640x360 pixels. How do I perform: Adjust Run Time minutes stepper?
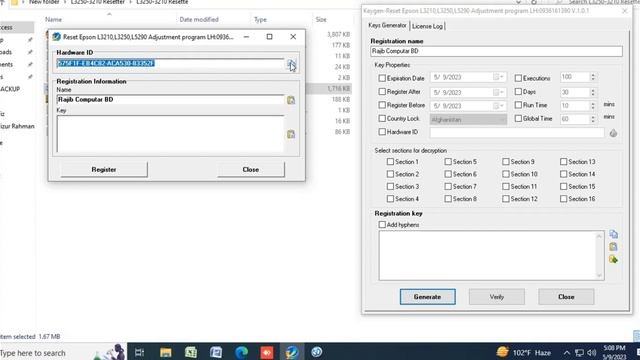click(593, 105)
